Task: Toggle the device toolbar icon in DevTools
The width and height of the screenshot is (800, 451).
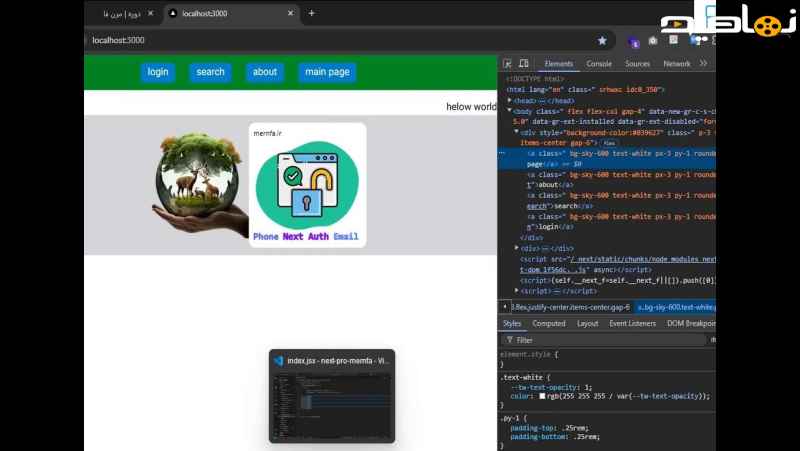Action: (523, 64)
